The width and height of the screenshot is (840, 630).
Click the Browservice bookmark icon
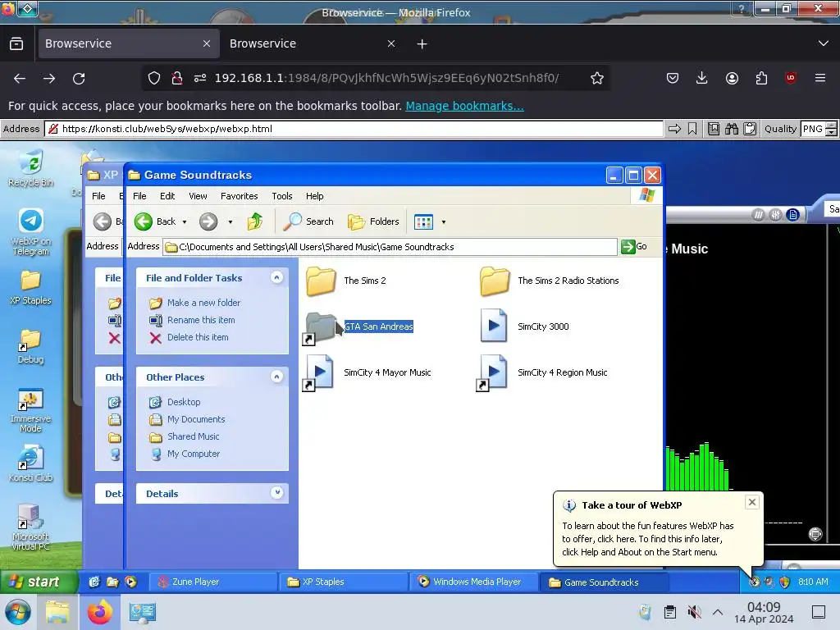click(692, 129)
